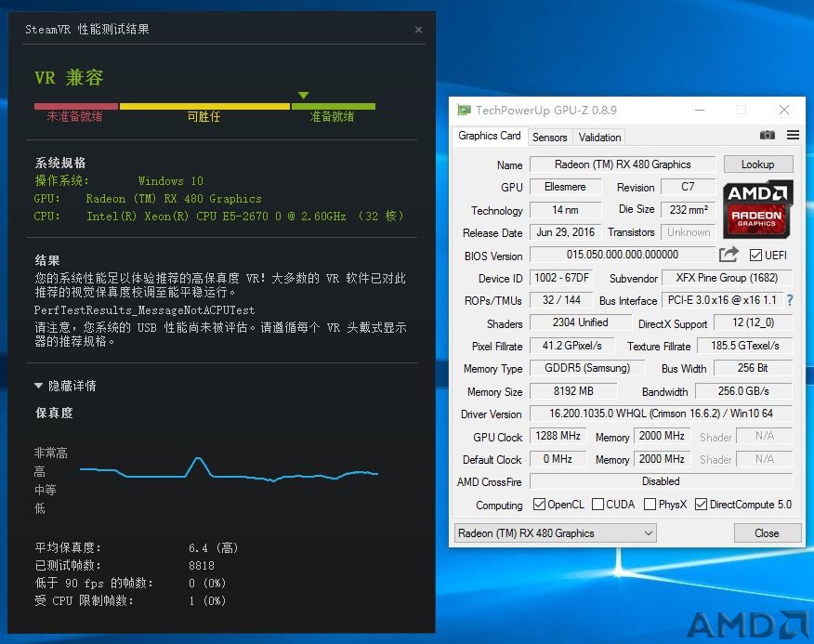Click the GPU-Z title bar app icon

tap(464, 110)
